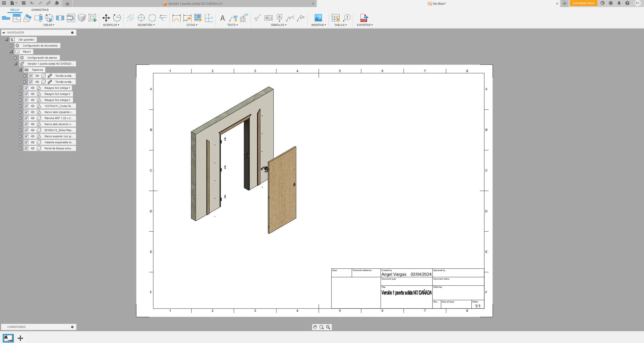Viewport: 644px width, 343px height.
Task: Click the Suscríbase ahora button
Action: click(x=583, y=3)
